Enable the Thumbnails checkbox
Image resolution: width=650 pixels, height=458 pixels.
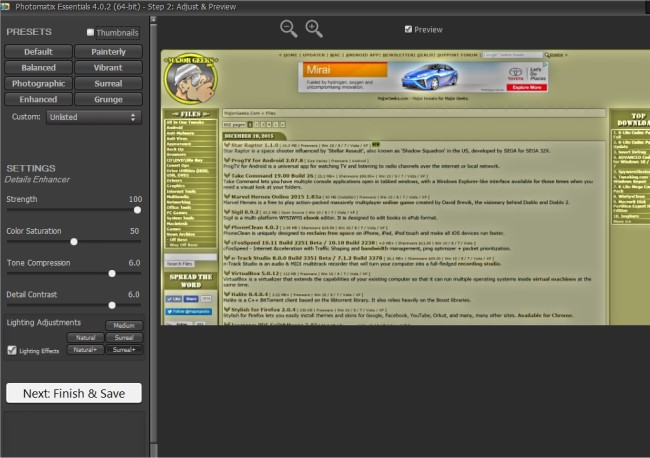click(x=90, y=32)
